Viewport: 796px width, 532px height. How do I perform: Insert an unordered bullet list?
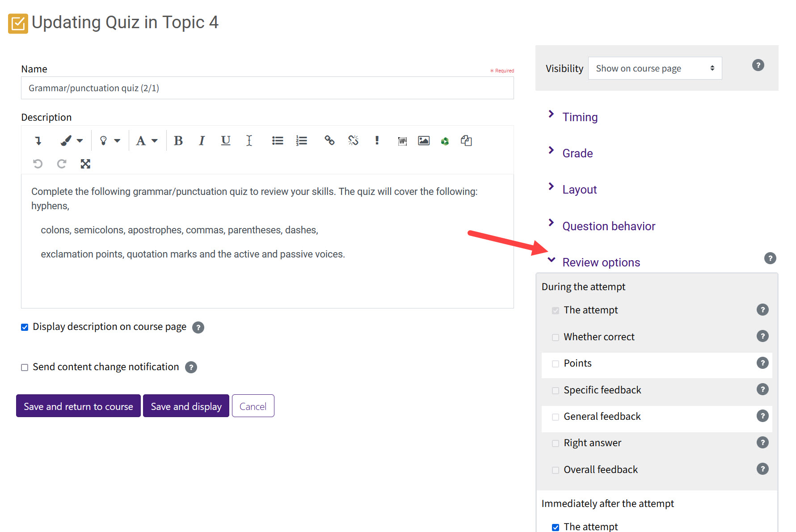(278, 141)
